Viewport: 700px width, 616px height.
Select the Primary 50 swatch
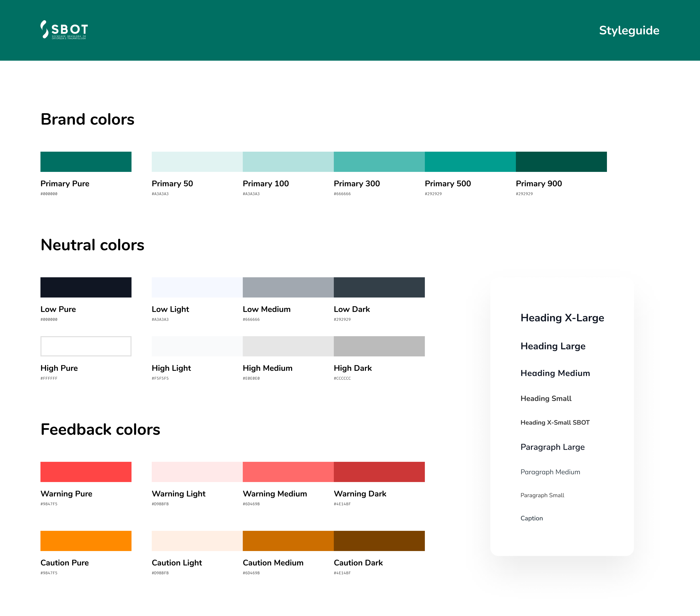pos(197,162)
